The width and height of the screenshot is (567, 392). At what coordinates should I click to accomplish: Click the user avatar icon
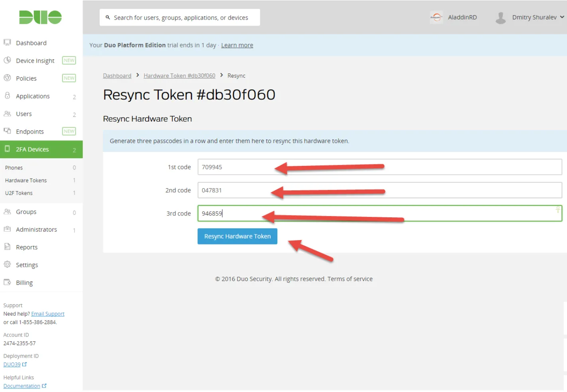click(501, 18)
